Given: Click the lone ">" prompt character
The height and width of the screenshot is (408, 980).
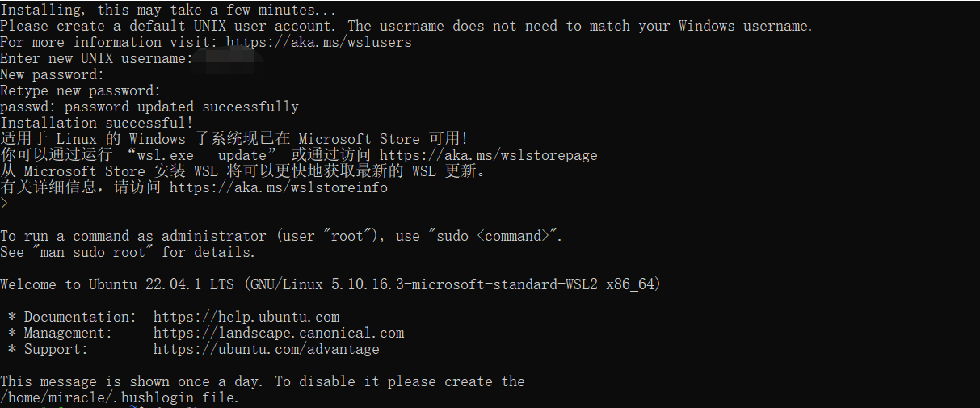Looking at the screenshot, I should [x=4, y=204].
